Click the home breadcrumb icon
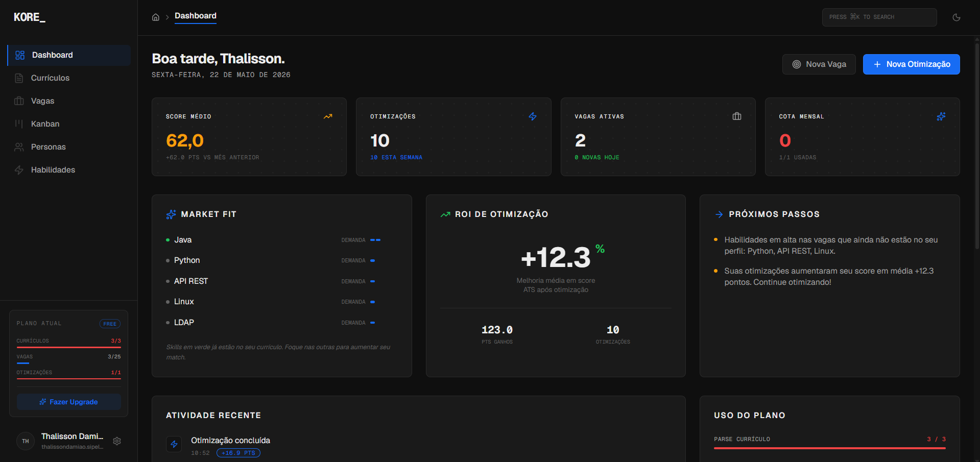The height and width of the screenshot is (462, 980). click(156, 17)
